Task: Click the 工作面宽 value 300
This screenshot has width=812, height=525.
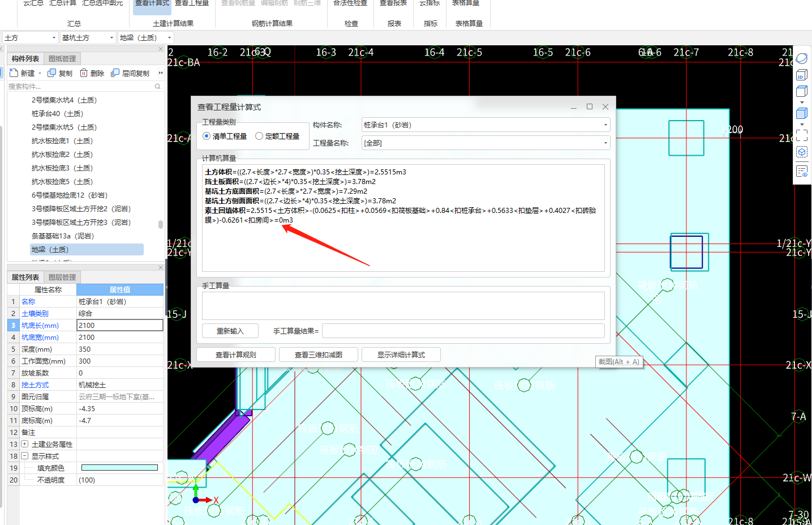Action: (x=120, y=361)
